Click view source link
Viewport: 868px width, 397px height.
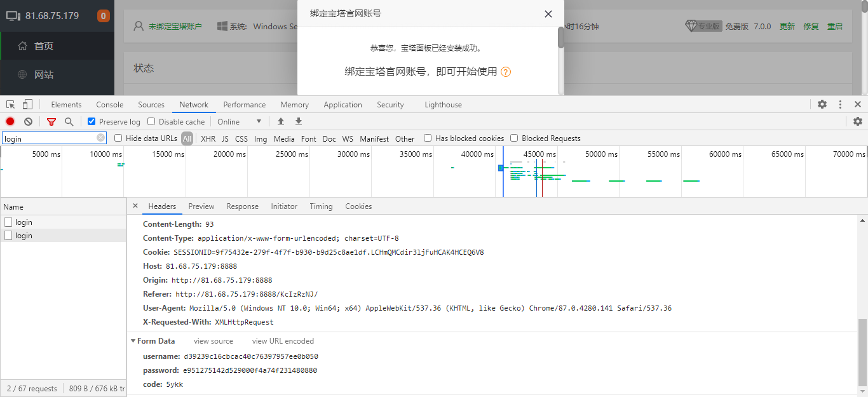pos(214,341)
